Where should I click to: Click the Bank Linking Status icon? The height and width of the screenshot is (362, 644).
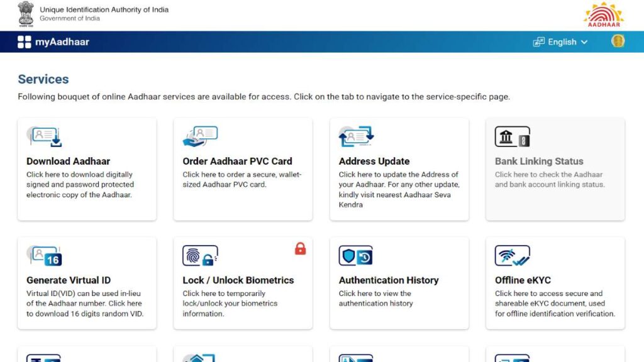(x=513, y=136)
